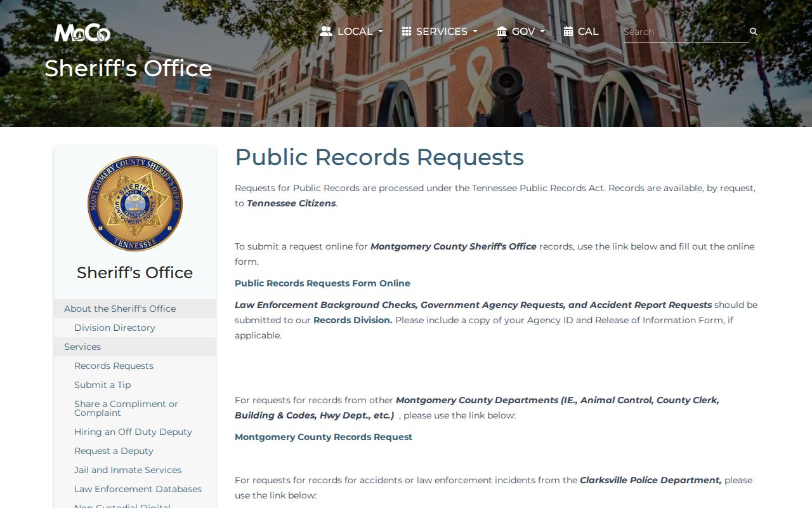Click the bold 'Tennessee Citizens' text

291,203
